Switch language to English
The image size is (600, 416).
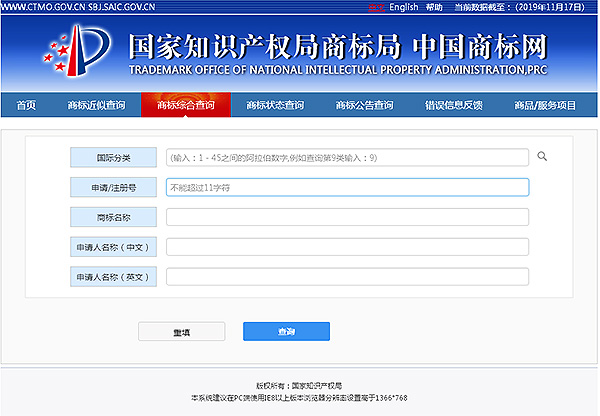(404, 7)
